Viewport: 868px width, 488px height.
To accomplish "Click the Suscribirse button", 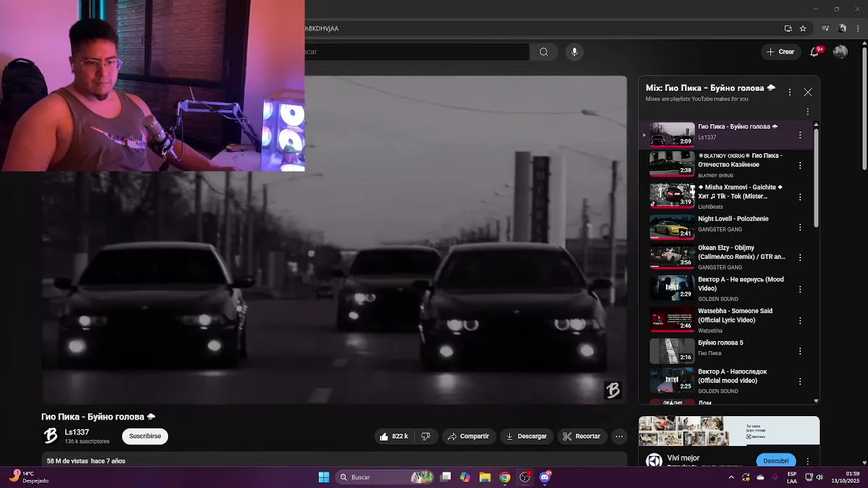I will point(145,436).
